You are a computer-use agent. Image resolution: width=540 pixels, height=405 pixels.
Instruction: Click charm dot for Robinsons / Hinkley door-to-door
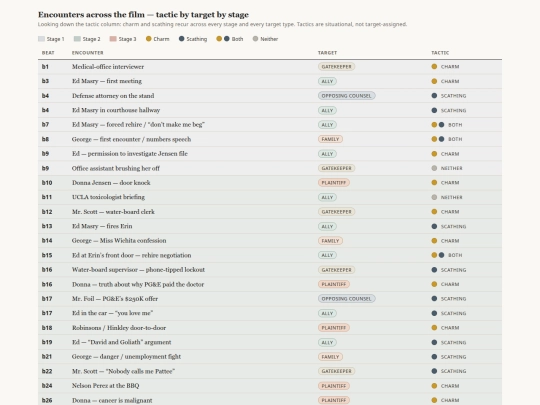(x=434, y=328)
